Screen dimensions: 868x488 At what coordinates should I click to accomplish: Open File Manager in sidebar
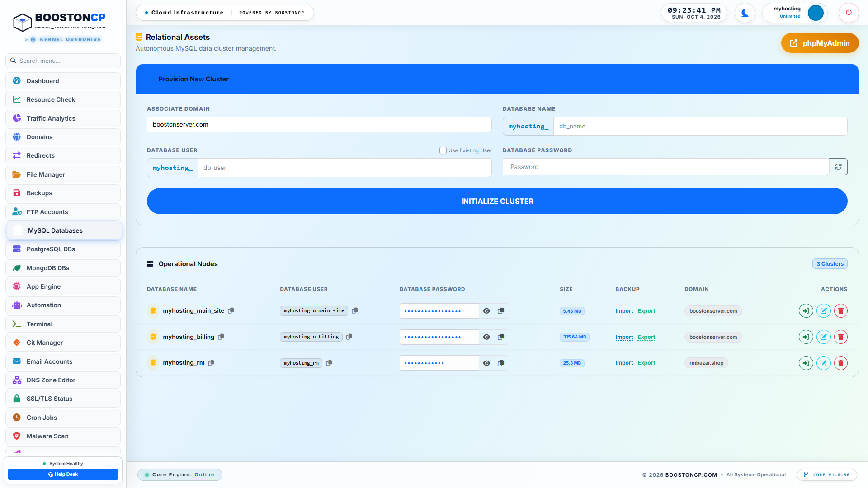coord(63,174)
